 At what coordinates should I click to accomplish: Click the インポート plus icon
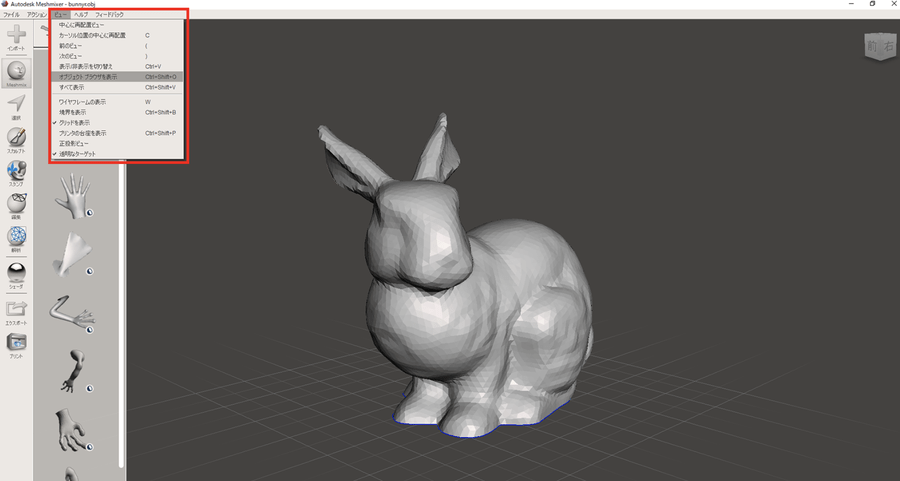[x=16, y=36]
